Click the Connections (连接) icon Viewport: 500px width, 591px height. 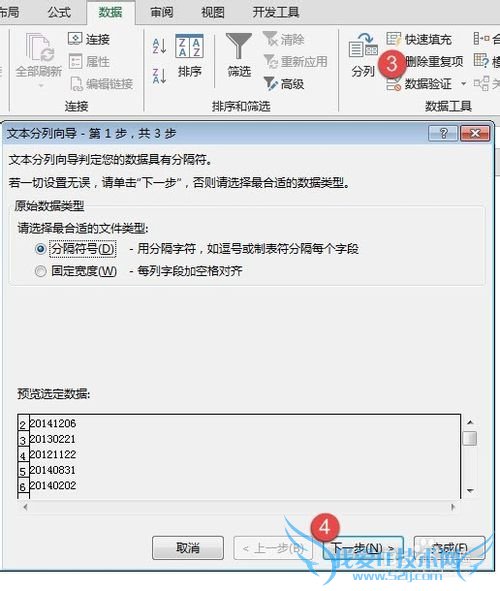click(75, 38)
